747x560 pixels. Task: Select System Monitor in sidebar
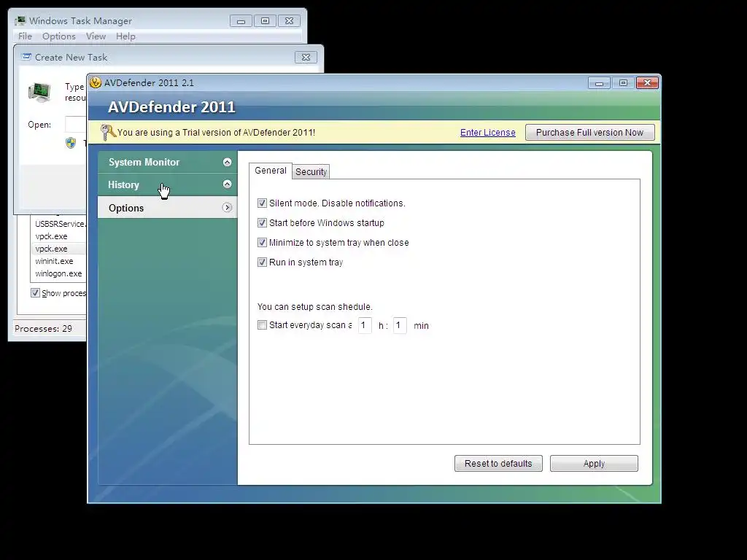coord(167,162)
